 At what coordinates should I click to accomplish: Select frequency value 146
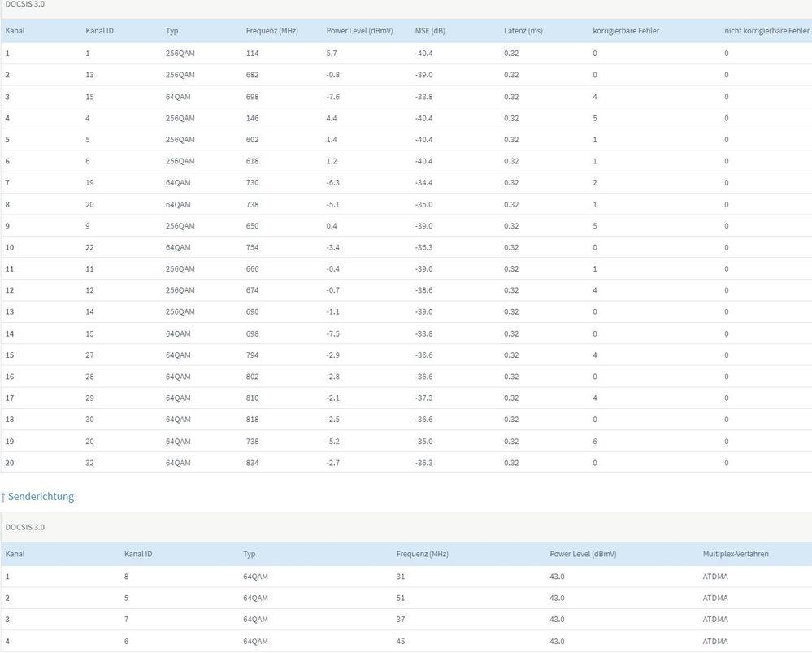252,118
